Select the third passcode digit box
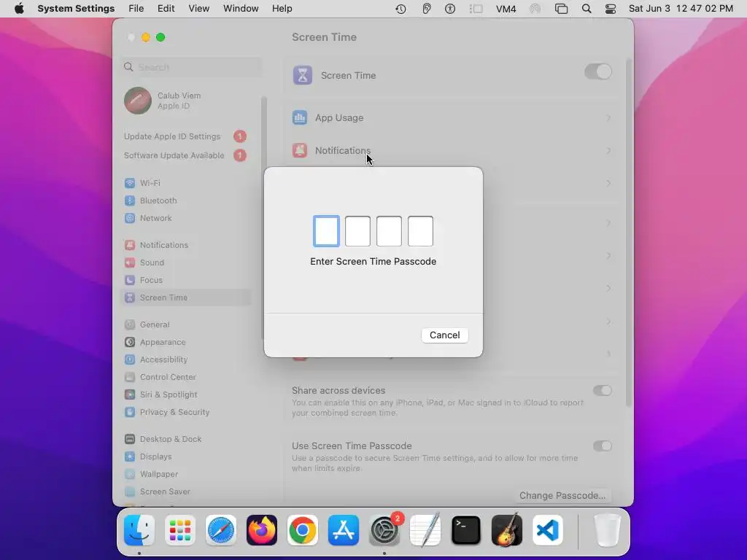This screenshot has width=747, height=560. point(390,231)
